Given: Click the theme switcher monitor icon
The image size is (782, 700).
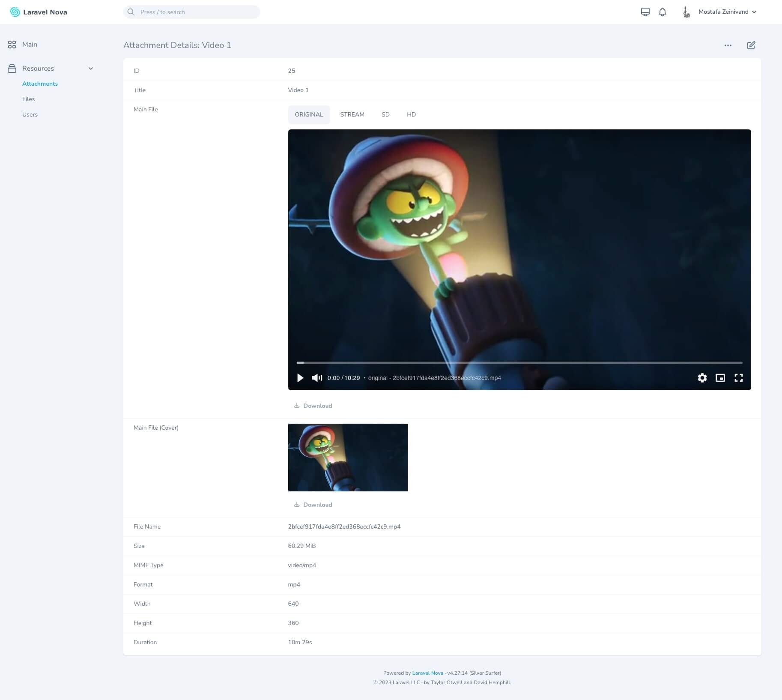Looking at the screenshot, I should coord(645,12).
